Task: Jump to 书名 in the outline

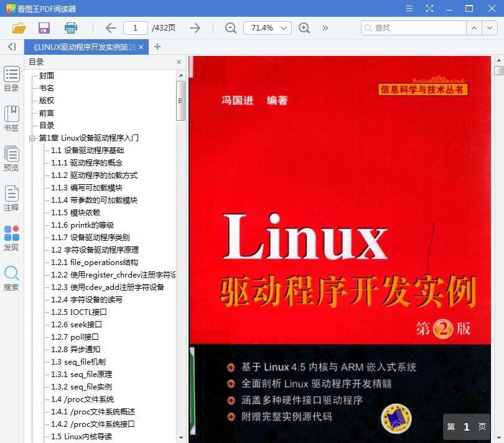Action: (x=47, y=88)
